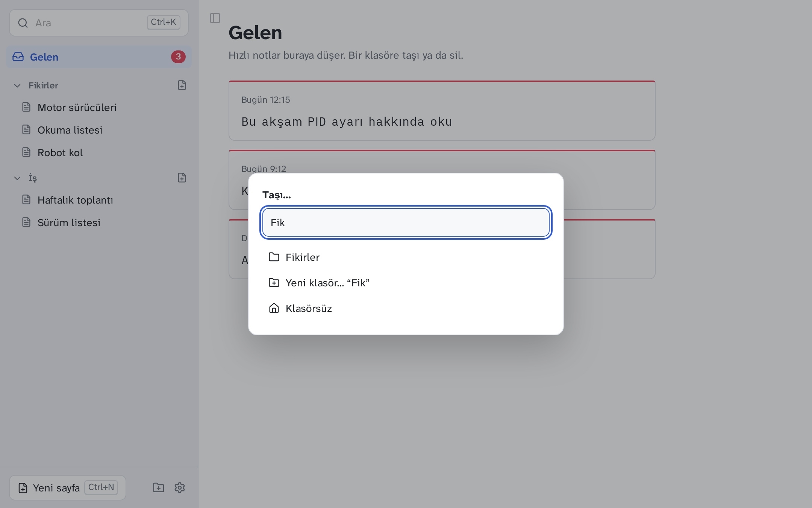This screenshot has height=508, width=812.
Task: Select the Klasörsüz destination option
Action: coord(406,309)
